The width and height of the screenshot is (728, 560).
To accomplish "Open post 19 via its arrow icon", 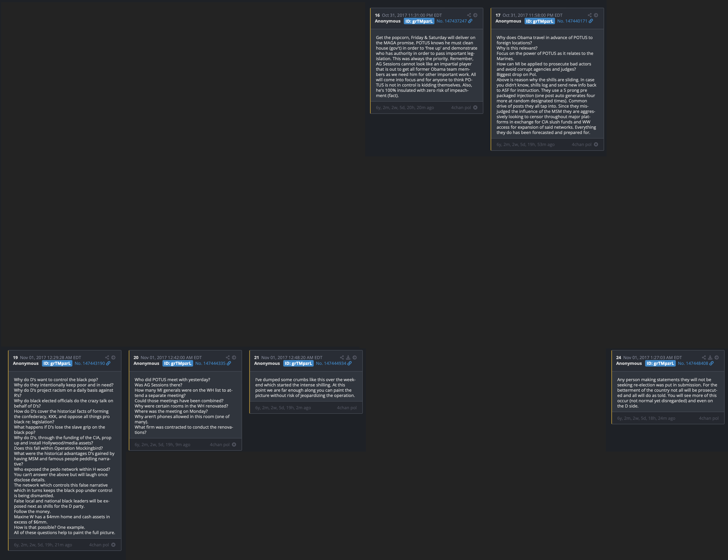I will [x=113, y=357].
